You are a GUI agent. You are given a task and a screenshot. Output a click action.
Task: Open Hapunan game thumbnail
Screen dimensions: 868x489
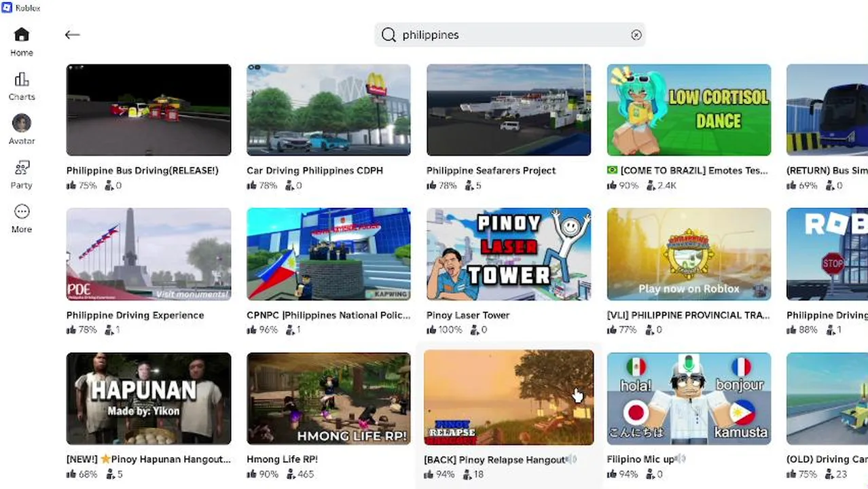coord(149,399)
